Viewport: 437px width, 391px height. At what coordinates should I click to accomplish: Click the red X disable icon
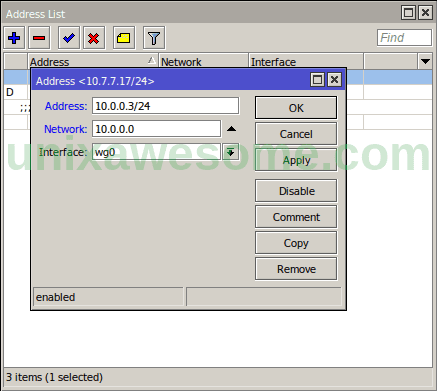click(94, 38)
